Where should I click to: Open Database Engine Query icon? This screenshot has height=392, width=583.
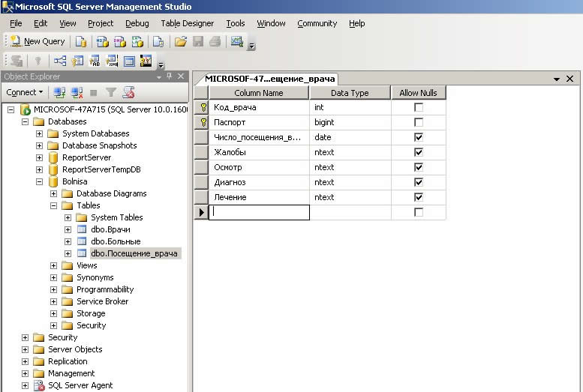coord(81,42)
